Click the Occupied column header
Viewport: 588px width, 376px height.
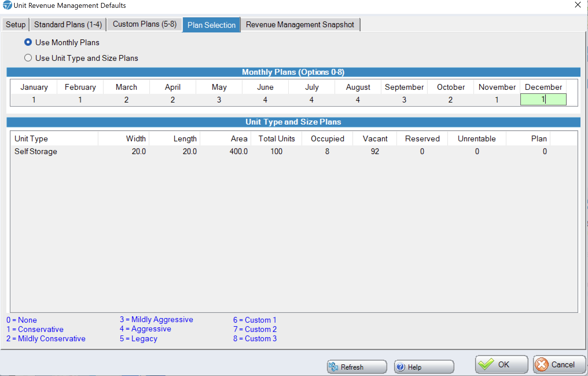327,139
